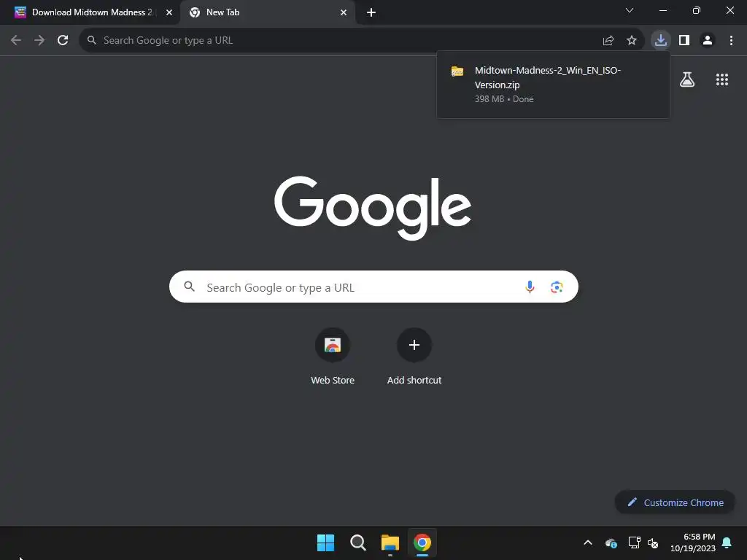
Task: Open Chrome Labs flask icon
Action: point(687,79)
